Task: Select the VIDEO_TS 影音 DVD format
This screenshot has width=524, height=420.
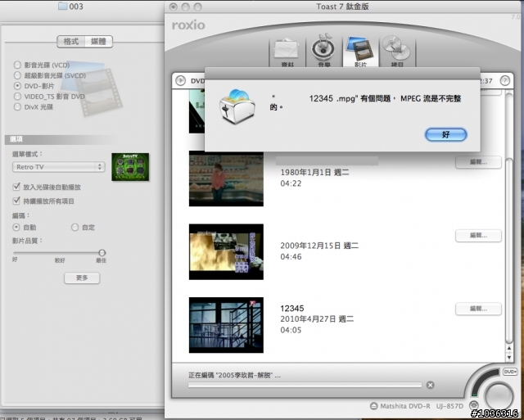Action: [17, 97]
